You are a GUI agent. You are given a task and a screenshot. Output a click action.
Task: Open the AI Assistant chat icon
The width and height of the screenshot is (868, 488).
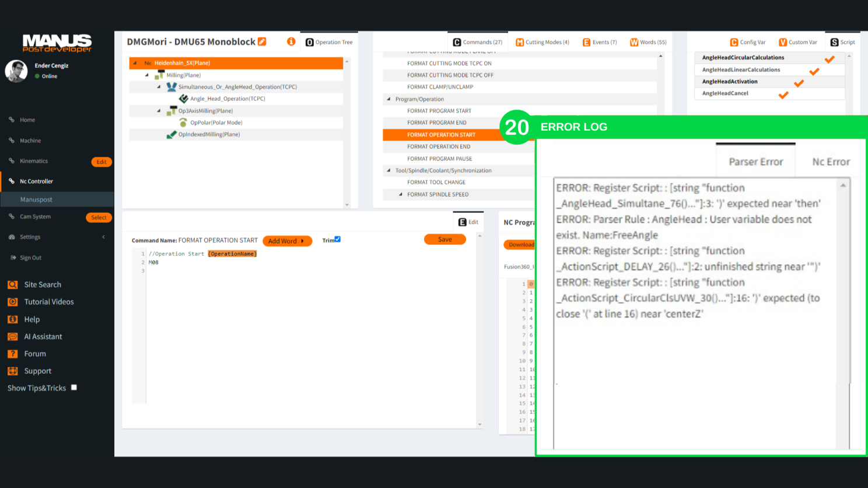[x=12, y=336]
